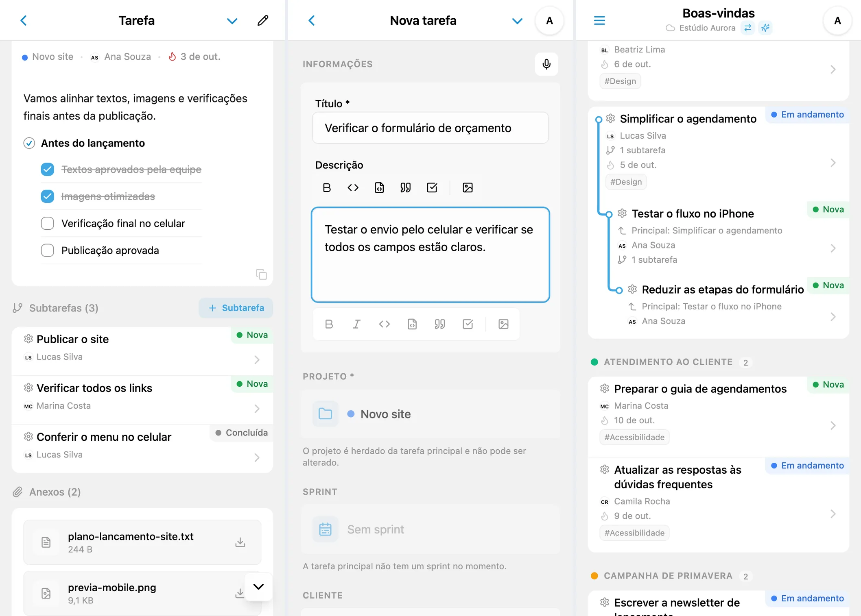Insert a code block from the upper toolbar
The width and height of the screenshot is (861, 616).
point(379,187)
